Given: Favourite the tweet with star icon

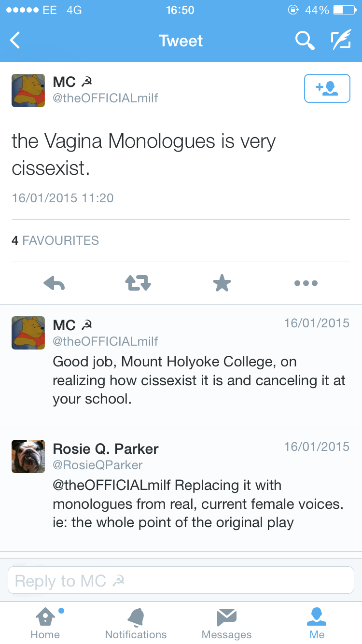Looking at the screenshot, I should click(222, 283).
